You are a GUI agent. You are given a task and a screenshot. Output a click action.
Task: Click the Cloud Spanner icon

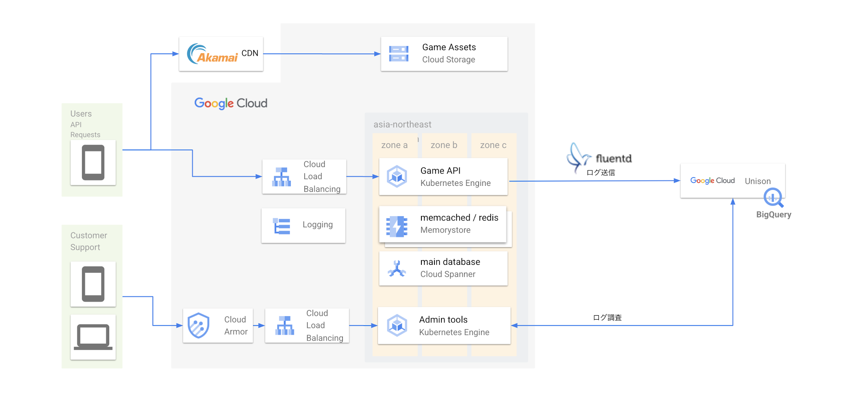click(397, 268)
